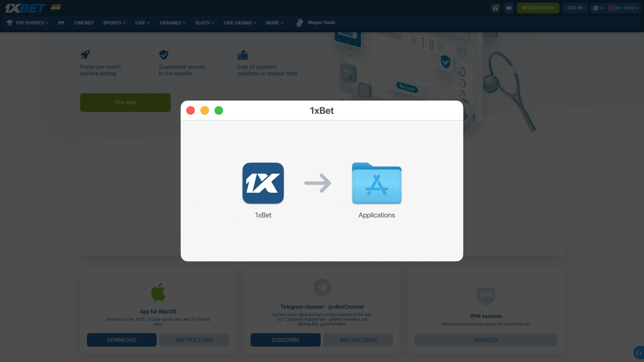Click the VPN services heading

pos(486,316)
